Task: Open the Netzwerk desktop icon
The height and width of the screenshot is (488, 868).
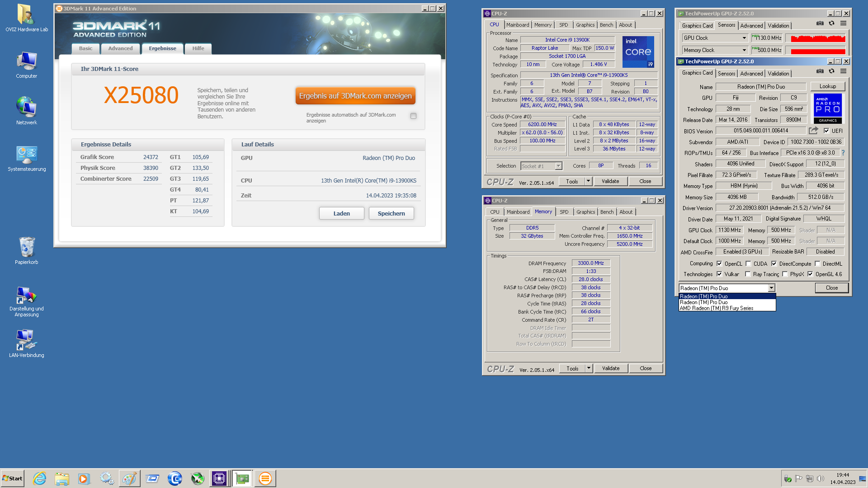Action: 26,111
